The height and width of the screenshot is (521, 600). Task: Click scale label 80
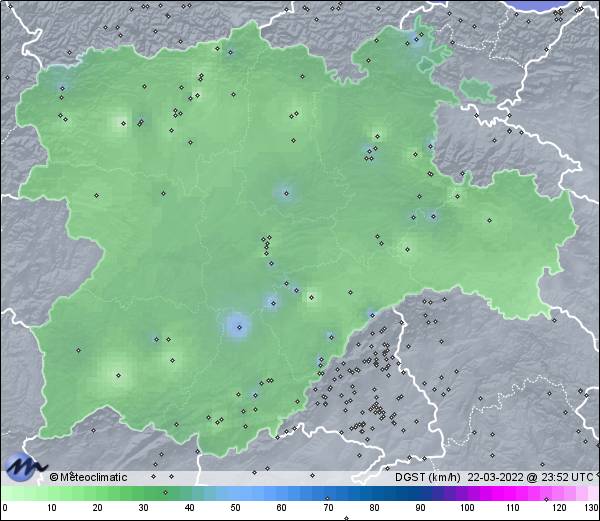[374, 508]
